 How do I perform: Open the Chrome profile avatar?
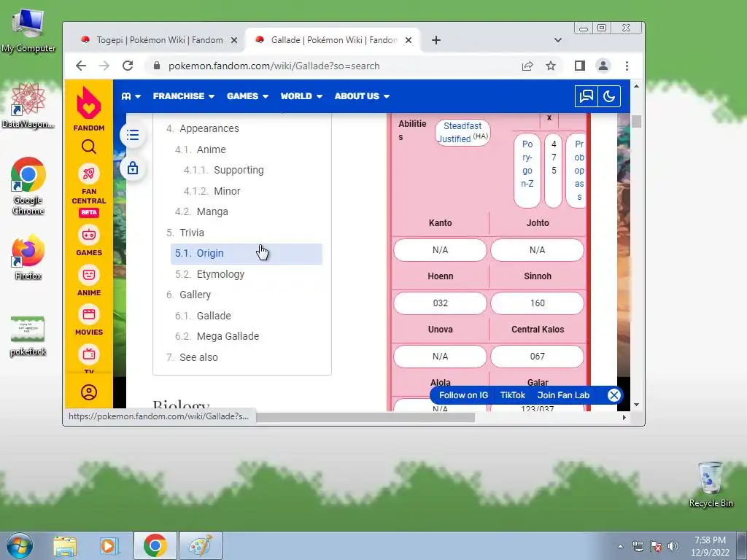click(x=603, y=66)
